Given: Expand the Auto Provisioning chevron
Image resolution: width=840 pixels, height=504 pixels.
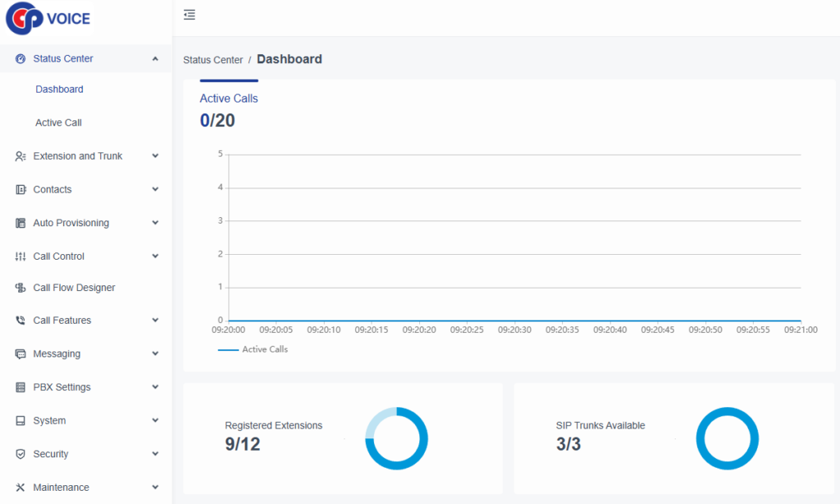Looking at the screenshot, I should coord(155,223).
